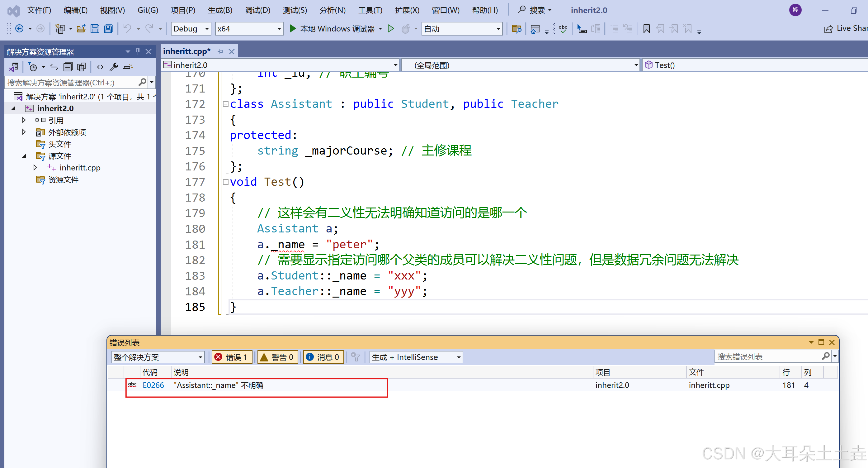Image resolution: width=868 pixels, height=468 pixels.
Task: Toggle a bookmark on the current line
Action: click(646, 29)
